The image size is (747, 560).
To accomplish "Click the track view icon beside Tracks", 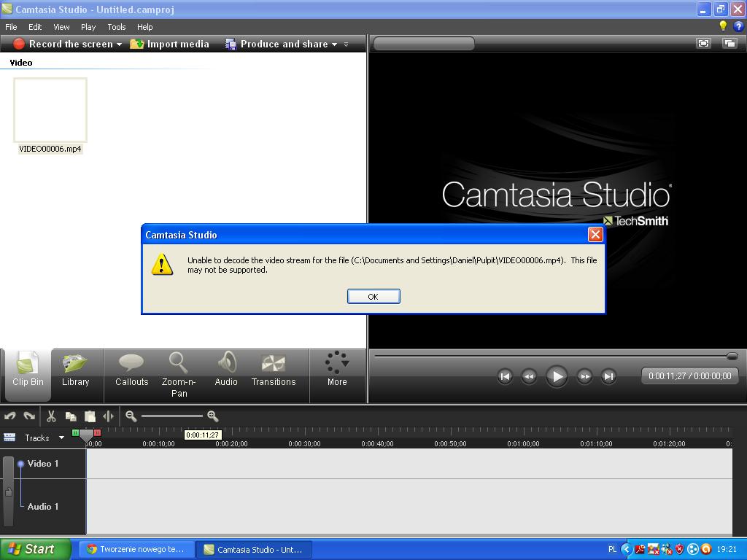I will pos(9,437).
